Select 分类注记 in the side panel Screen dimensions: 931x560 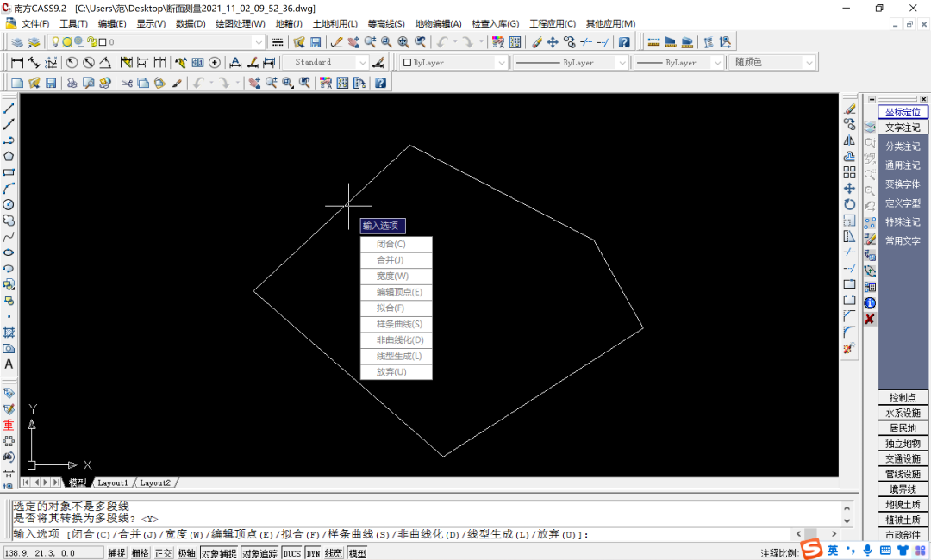[x=903, y=146]
